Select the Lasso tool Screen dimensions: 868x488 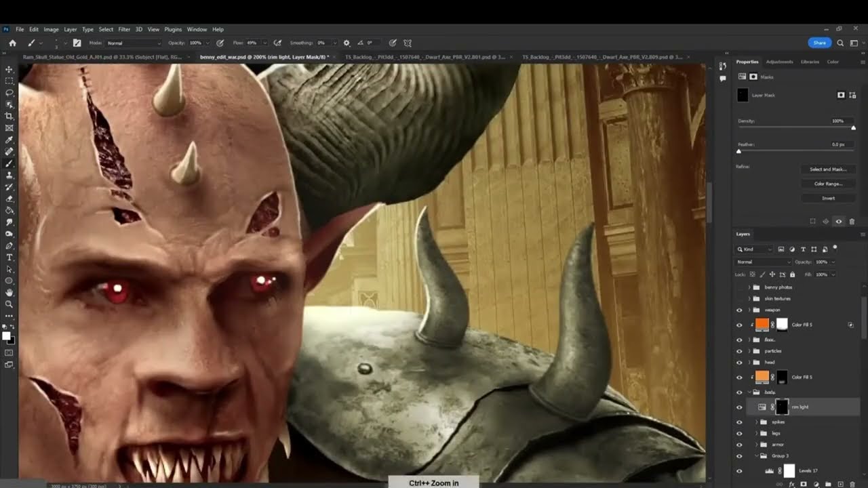9,92
